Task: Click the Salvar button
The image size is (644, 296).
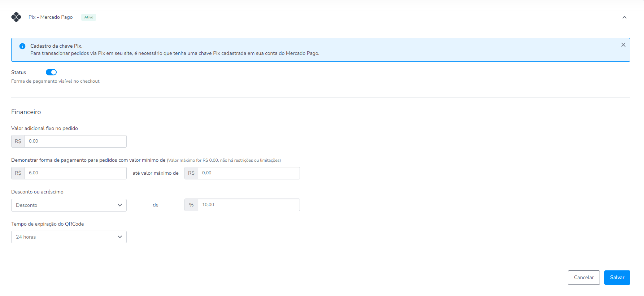Action: pyautogui.click(x=617, y=278)
